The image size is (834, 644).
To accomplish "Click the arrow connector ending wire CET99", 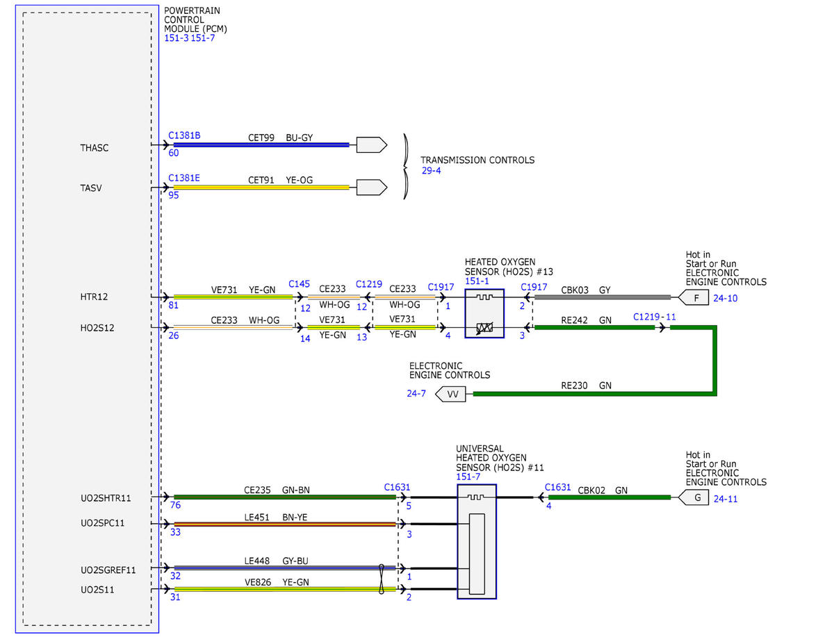I will tap(371, 145).
